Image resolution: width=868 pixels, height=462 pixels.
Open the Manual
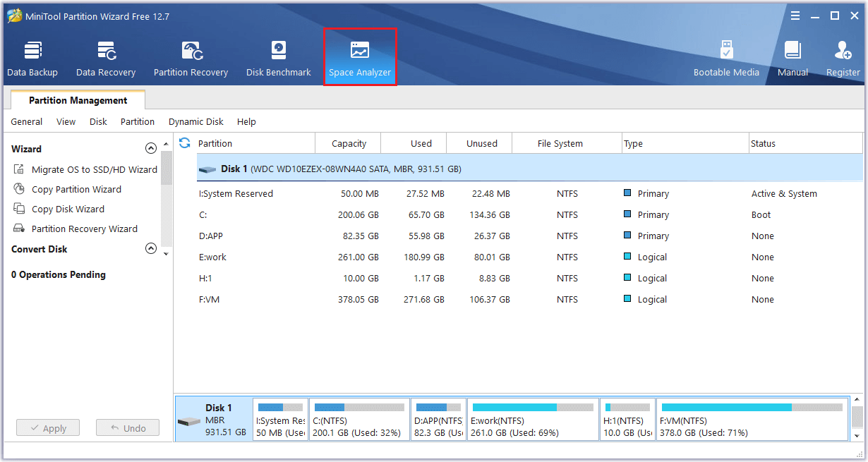(x=792, y=59)
